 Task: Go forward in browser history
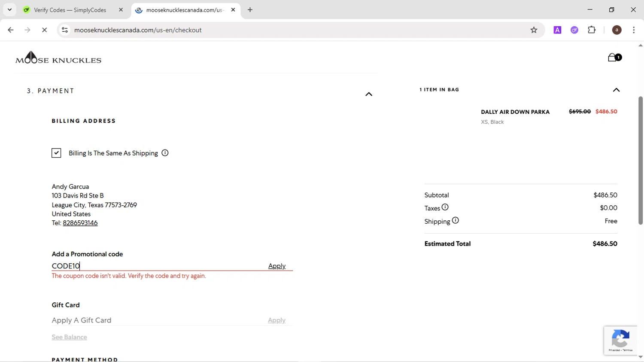(27, 30)
